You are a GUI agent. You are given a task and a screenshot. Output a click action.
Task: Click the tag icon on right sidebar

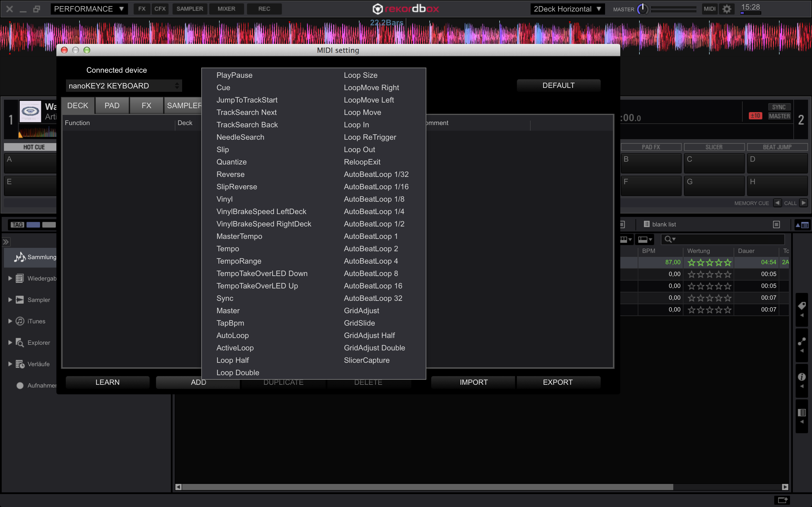click(x=802, y=306)
